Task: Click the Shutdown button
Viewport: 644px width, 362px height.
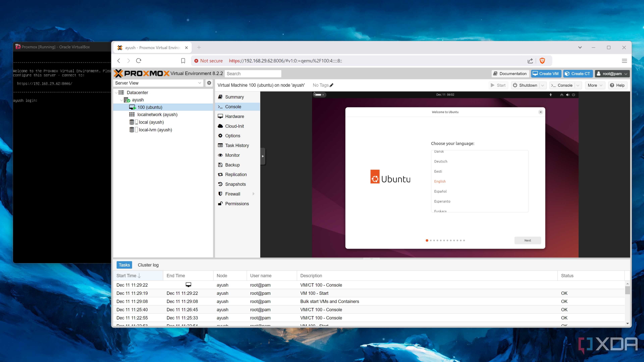Action: pyautogui.click(x=525, y=85)
